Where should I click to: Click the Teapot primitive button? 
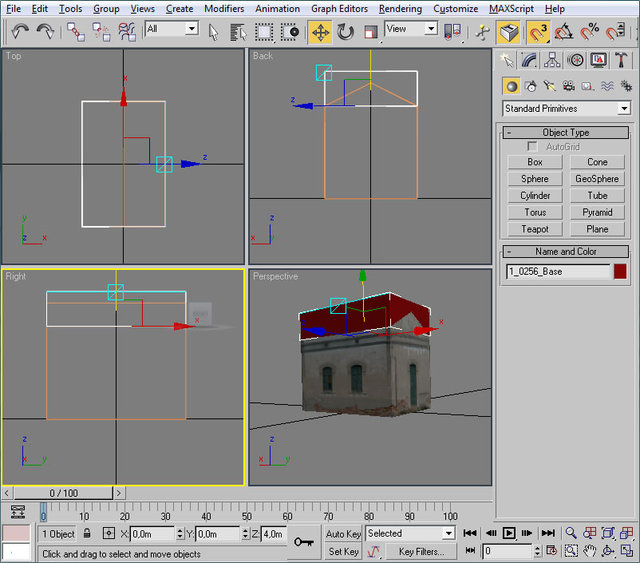535,229
